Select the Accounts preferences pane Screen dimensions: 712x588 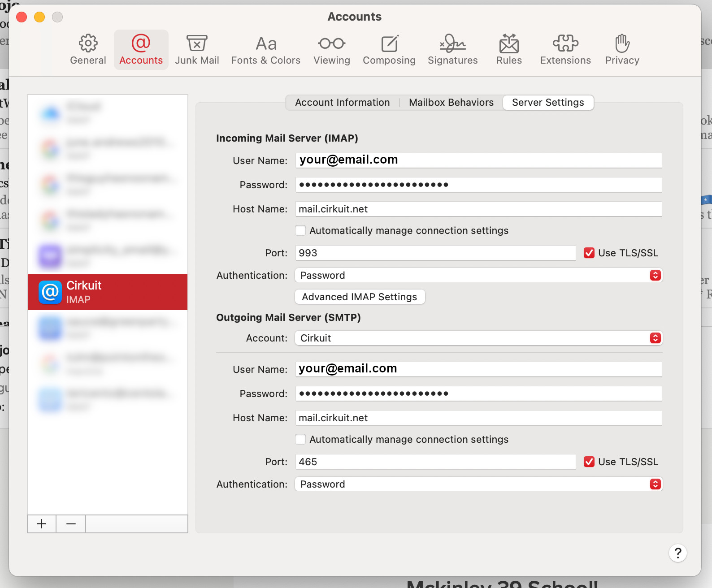(x=141, y=49)
